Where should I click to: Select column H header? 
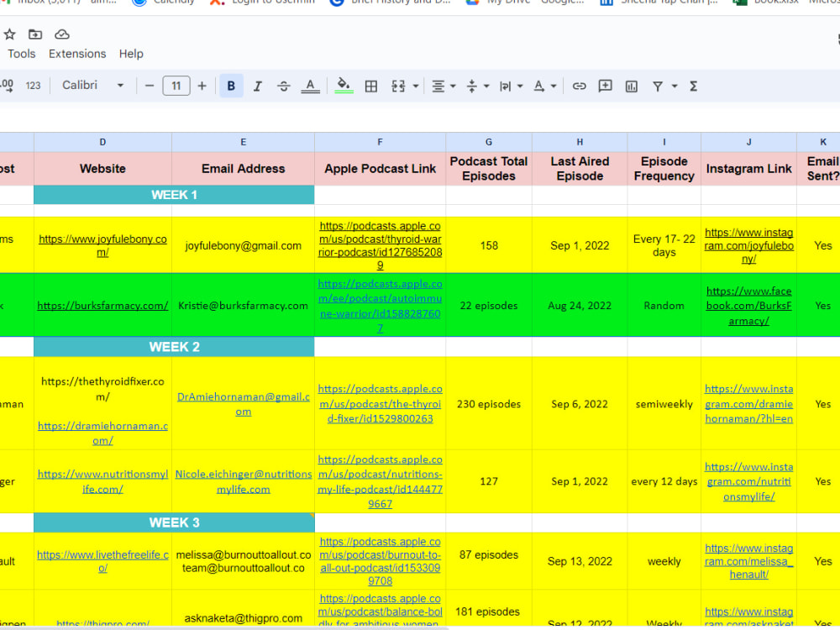(580, 142)
